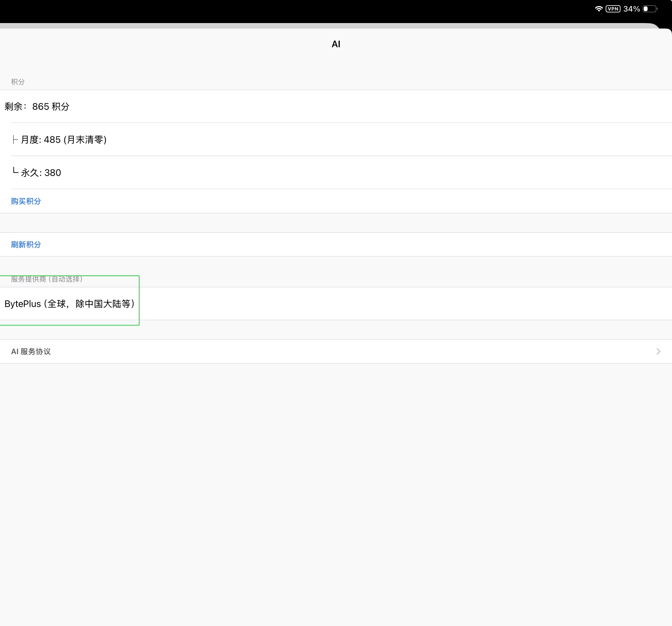The image size is (672, 626).
Task: Tap the 34% battery percentage
Action: click(x=631, y=9)
